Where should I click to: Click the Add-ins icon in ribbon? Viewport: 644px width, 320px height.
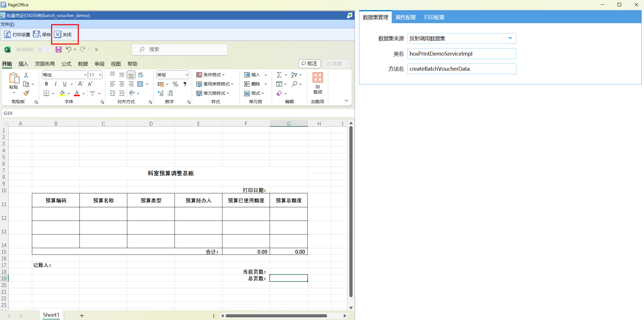318,83
